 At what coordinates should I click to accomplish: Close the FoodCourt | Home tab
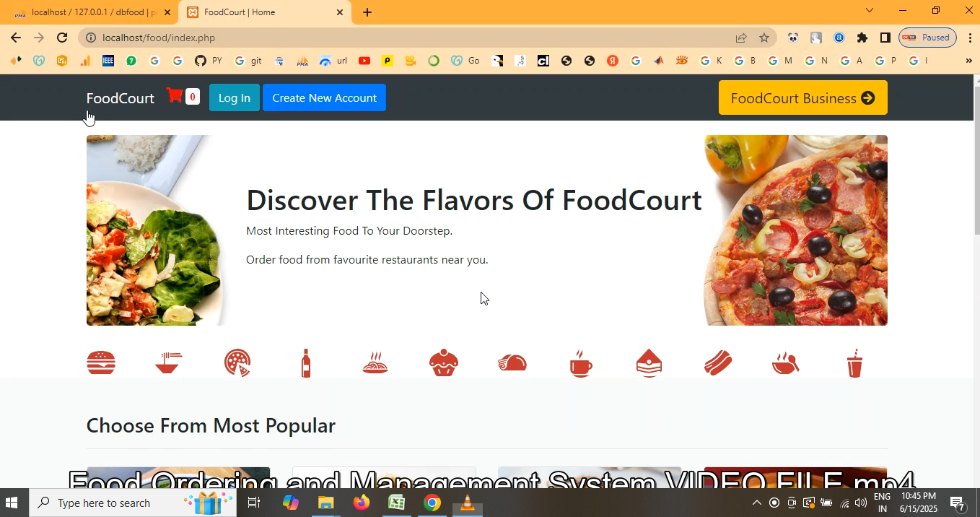pyautogui.click(x=340, y=12)
